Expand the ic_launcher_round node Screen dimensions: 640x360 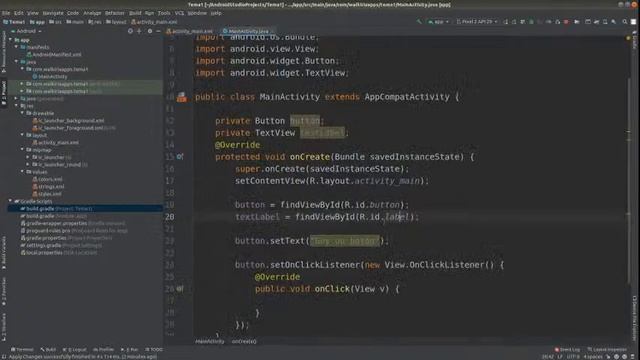coord(28,164)
